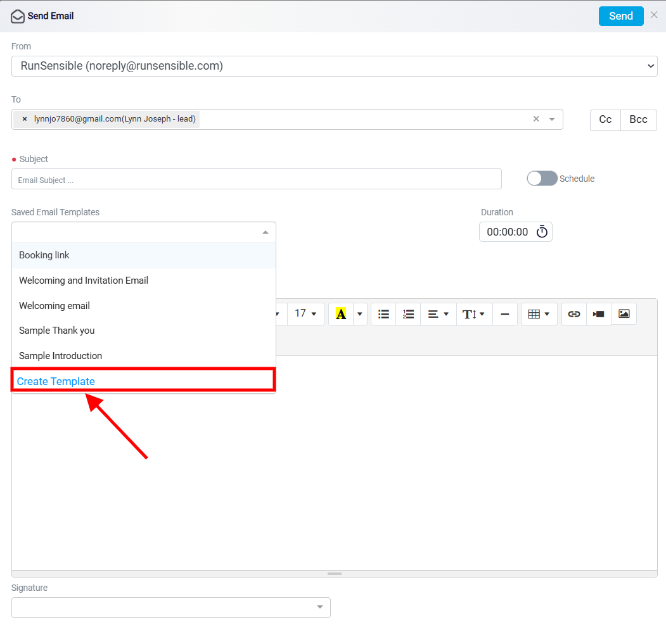Click the yellow highlight color A swatch

pos(341,314)
